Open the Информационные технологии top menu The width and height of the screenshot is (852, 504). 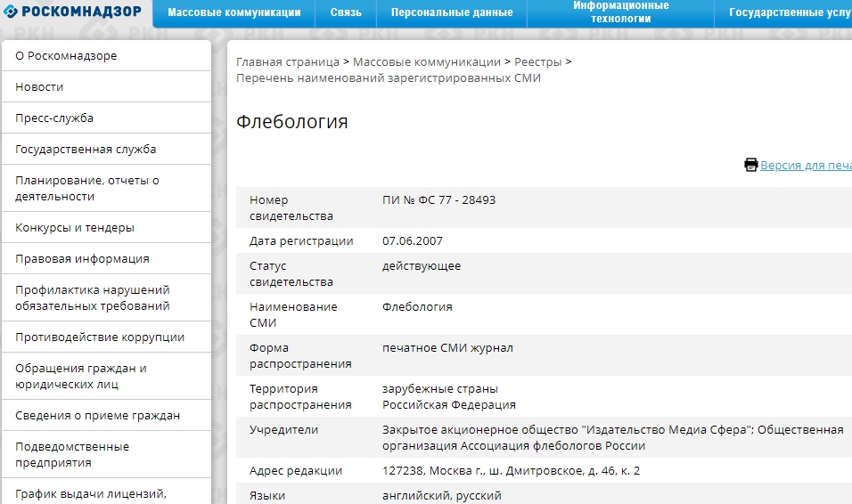(620, 12)
